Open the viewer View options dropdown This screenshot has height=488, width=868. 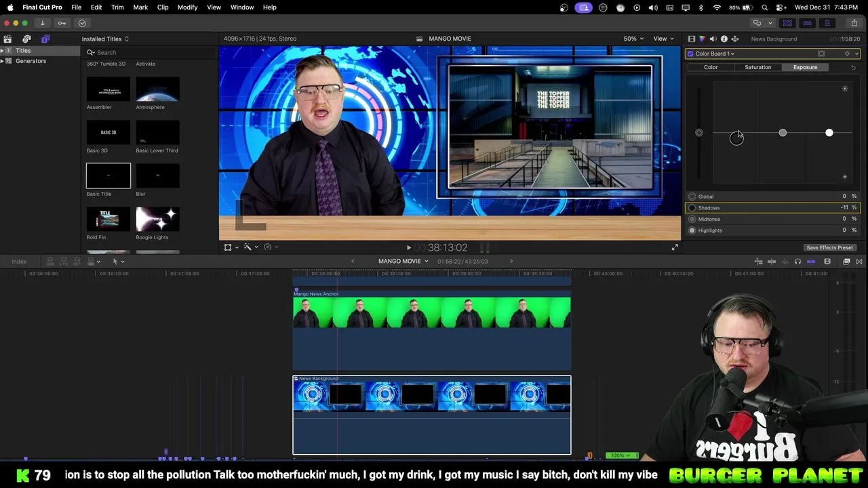663,39
